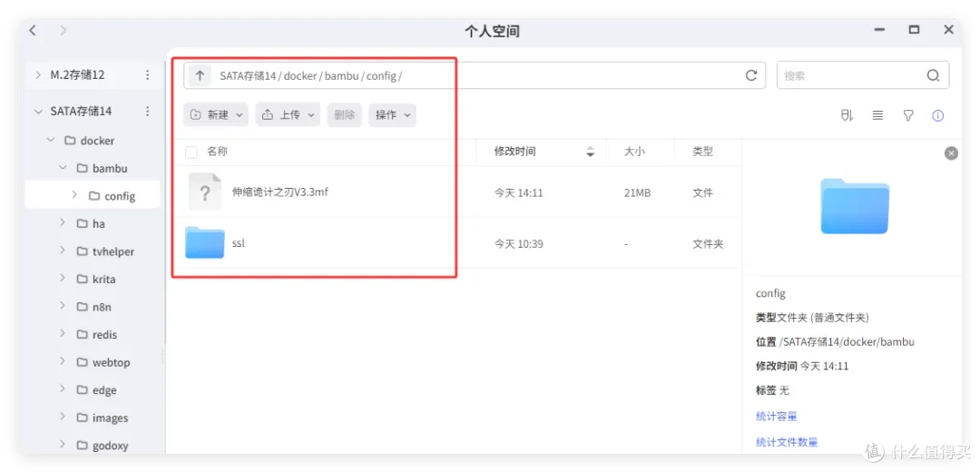Click the SATA存储14 breadcrumb in path bar
The height and width of the screenshot is (472, 980).
point(248,75)
